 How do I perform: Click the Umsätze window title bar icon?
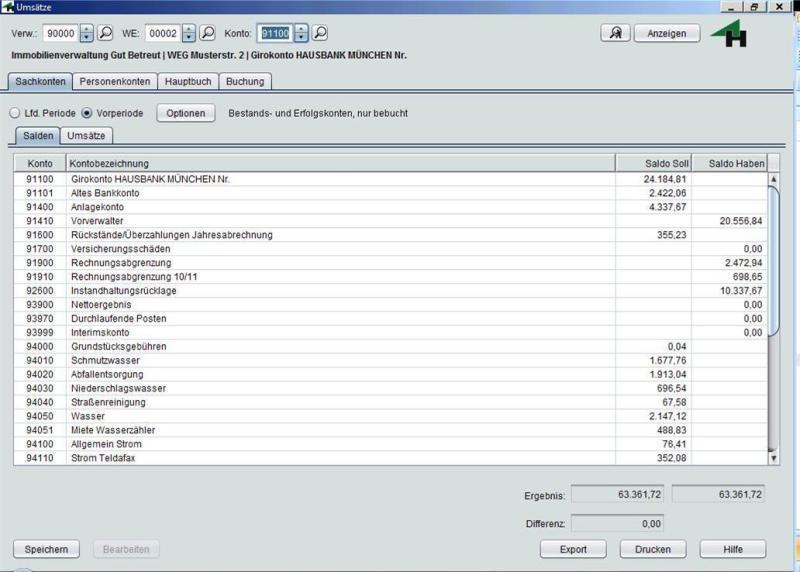(7, 7)
